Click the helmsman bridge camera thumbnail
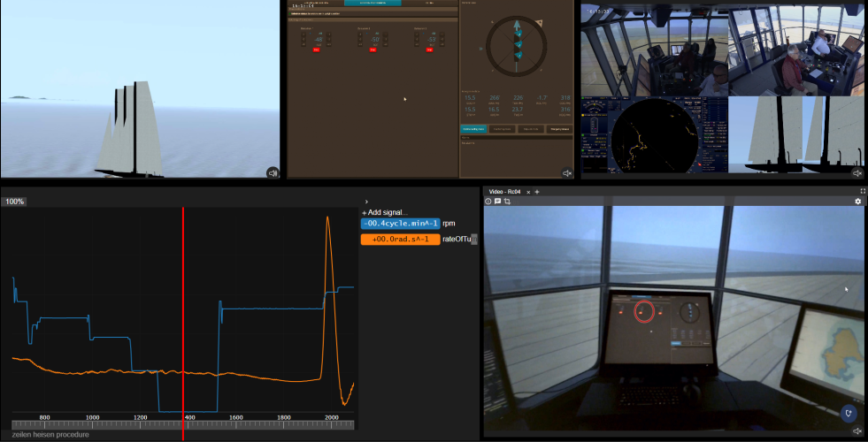 pyautogui.click(x=796, y=51)
